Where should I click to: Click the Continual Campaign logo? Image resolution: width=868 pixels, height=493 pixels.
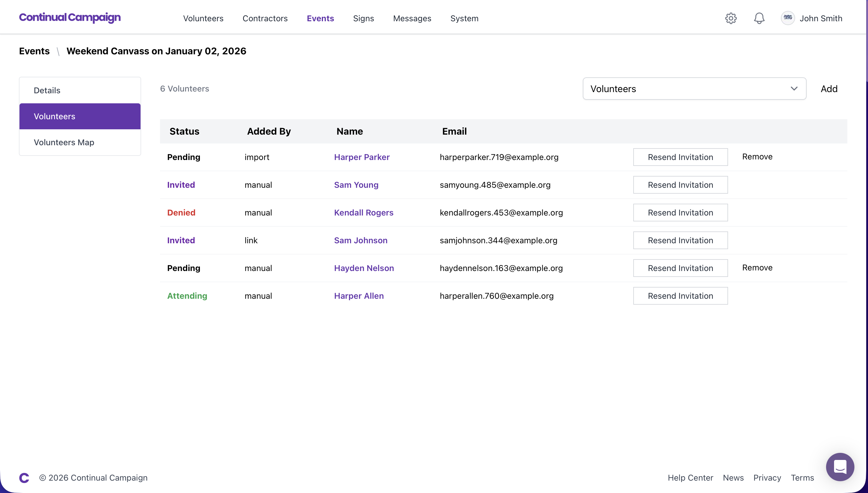70,18
